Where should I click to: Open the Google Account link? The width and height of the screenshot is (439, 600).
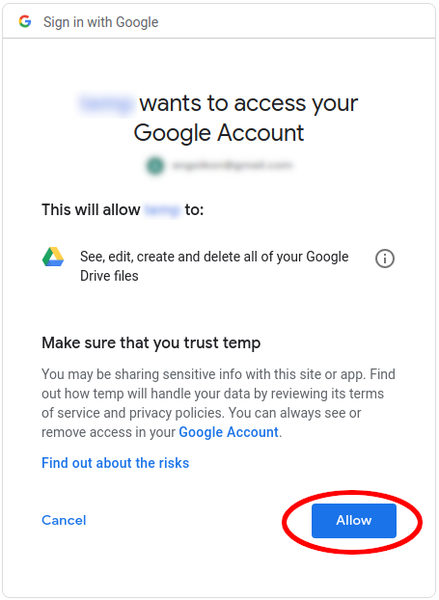[x=228, y=432]
